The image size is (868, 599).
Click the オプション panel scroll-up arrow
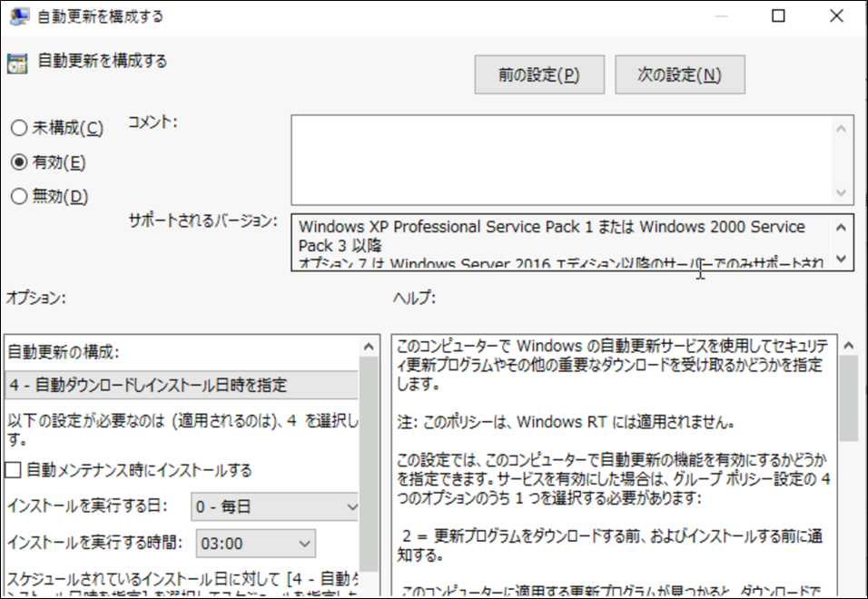pos(370,346)
